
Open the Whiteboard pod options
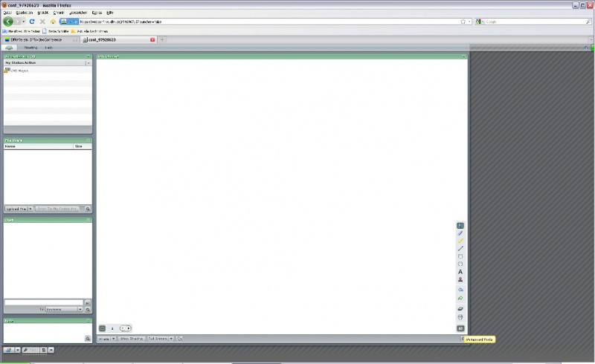coord(463,56)
